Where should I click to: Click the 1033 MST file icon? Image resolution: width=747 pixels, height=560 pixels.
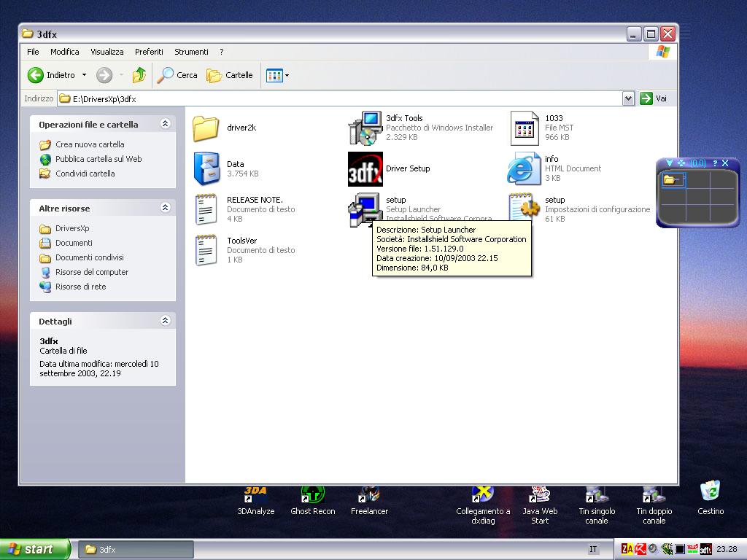(x=524, y=128)
